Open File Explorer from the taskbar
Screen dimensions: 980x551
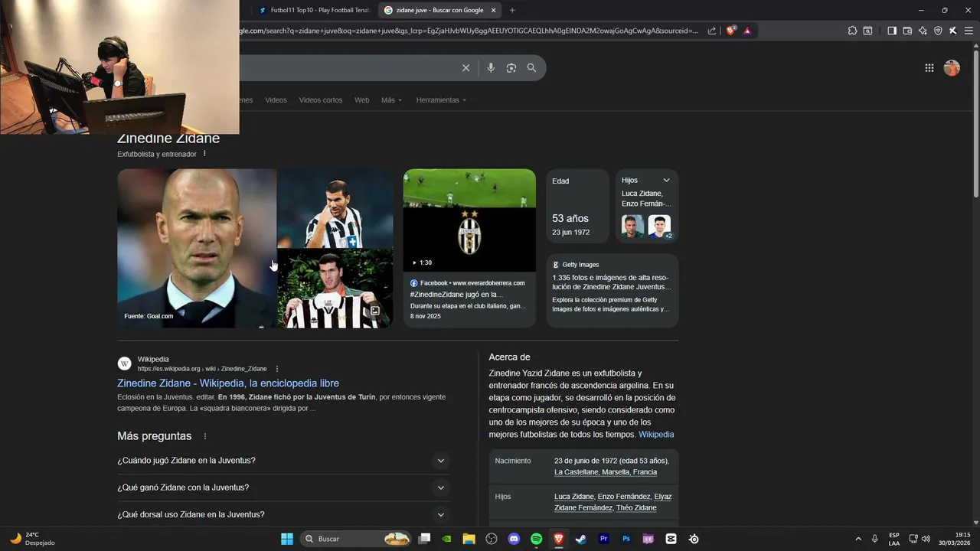point(469,539)
